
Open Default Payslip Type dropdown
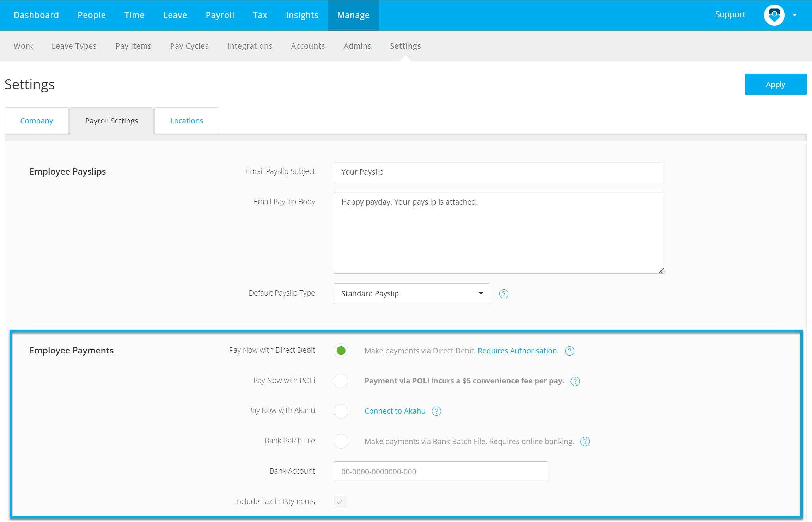411,293
